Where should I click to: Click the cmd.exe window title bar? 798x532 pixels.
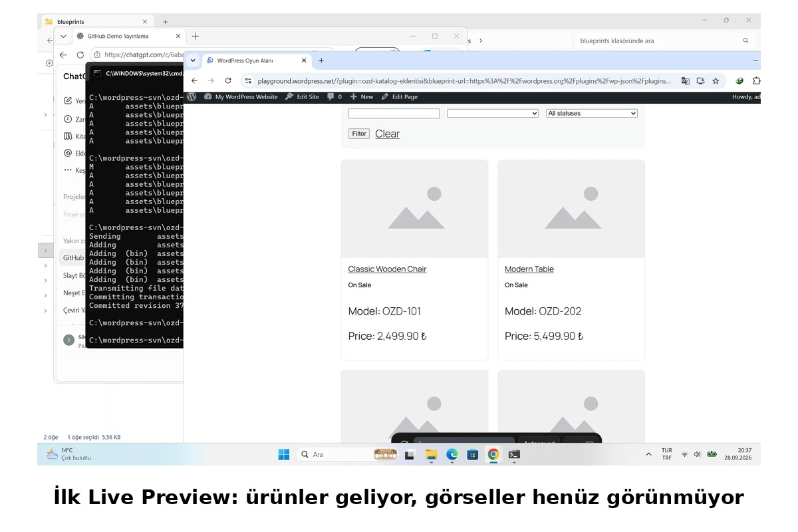pos(136,72)
